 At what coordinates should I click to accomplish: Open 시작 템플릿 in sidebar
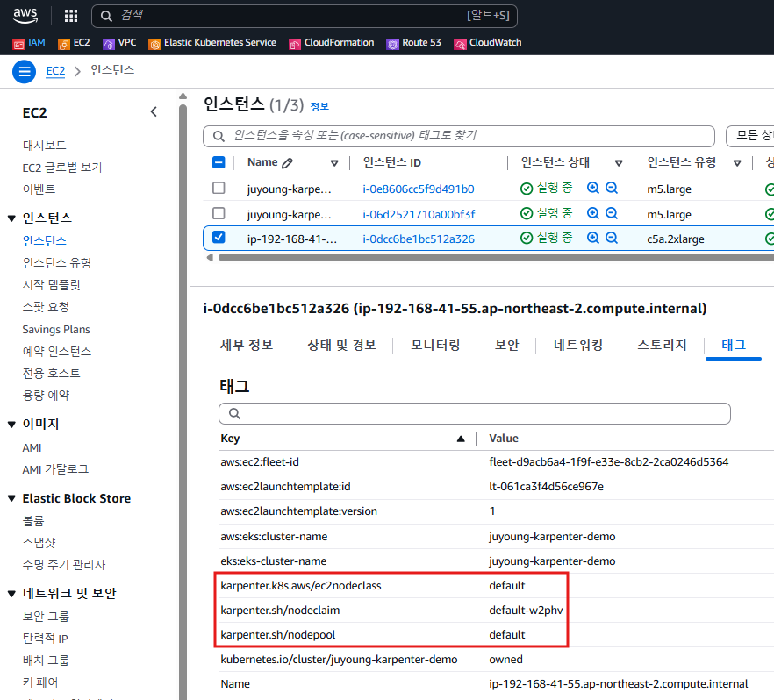pos(51,284)
